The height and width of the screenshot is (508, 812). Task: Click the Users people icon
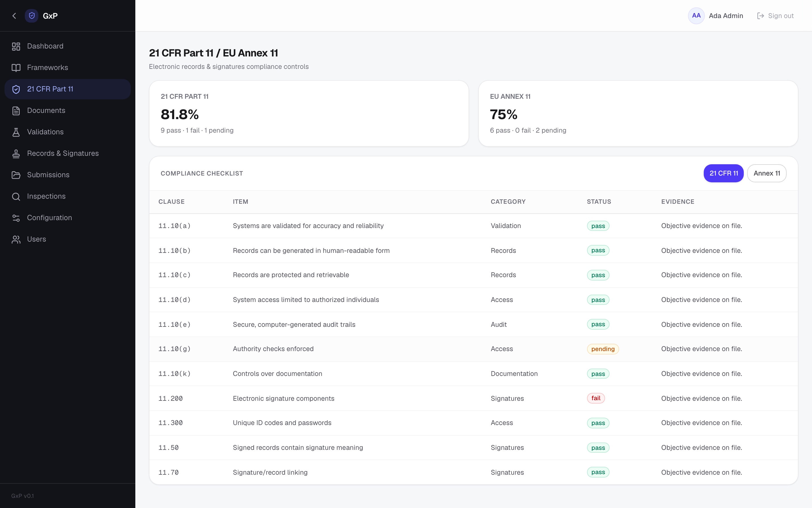[x=16, y=240]
